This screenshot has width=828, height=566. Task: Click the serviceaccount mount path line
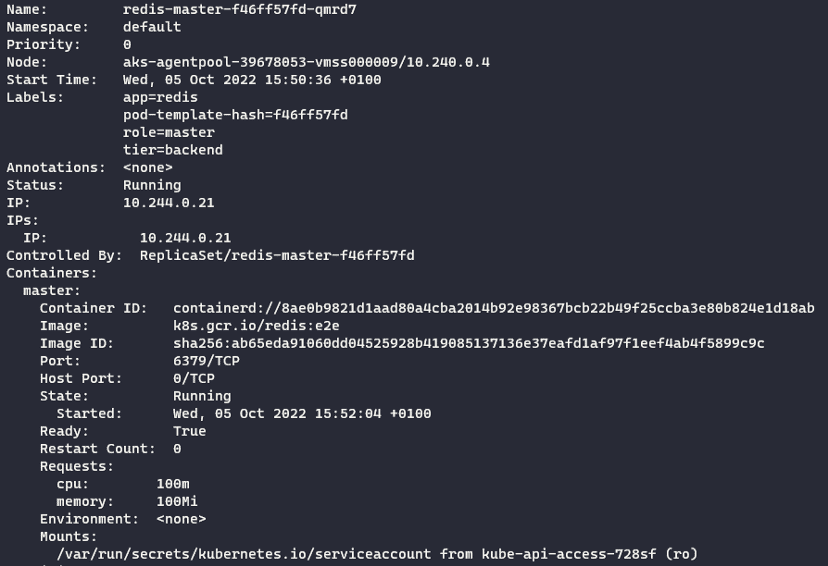[376, 554]
